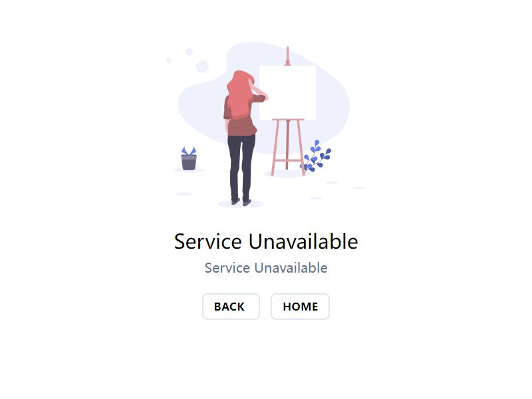532x399 pixels.
Task: Select the large Service Unavailable heading
Action: click(266, 241)
